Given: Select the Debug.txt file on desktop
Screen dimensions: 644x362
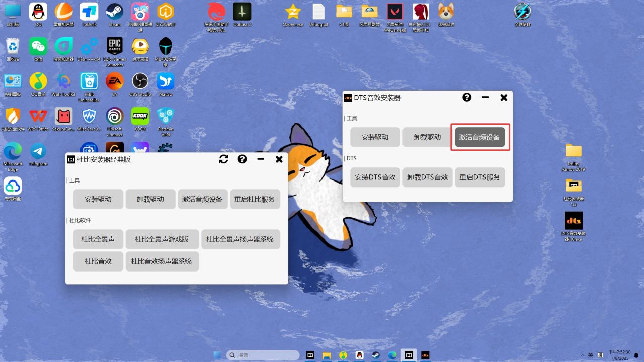Looking at the screenshot, I should pos(318,15).
